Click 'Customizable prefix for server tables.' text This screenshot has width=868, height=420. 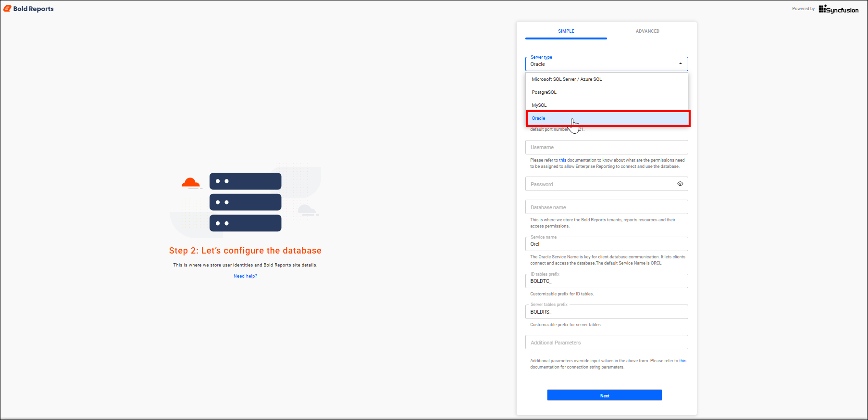tap(566, 325)
